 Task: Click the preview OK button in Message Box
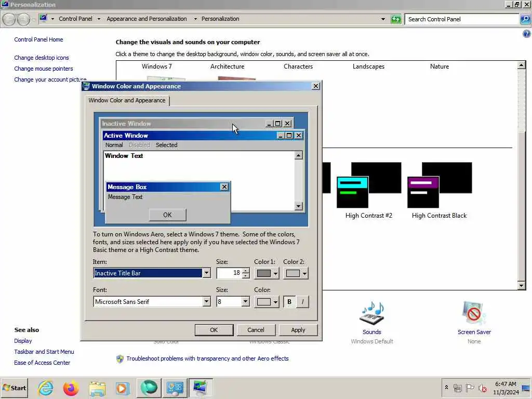coord(168,215)
